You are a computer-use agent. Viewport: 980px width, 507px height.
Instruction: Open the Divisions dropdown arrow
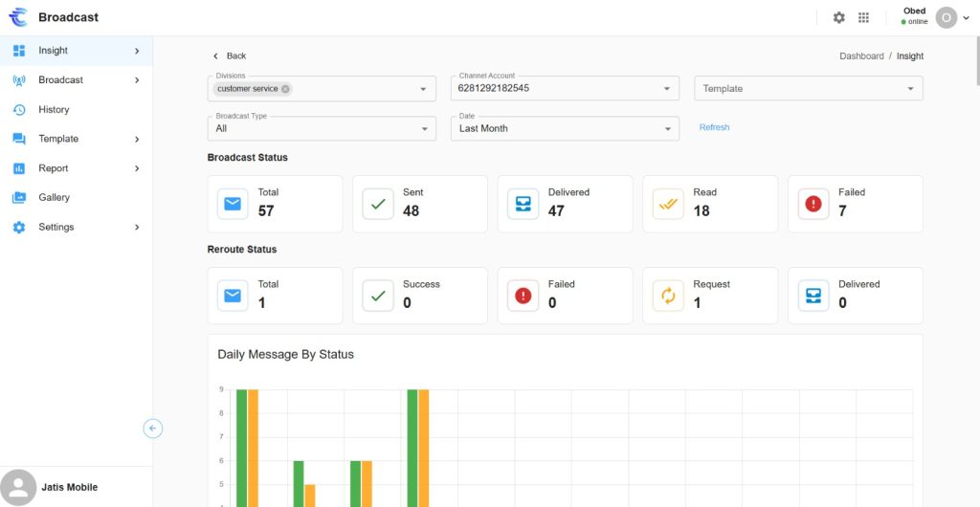(x=423, y=89)
